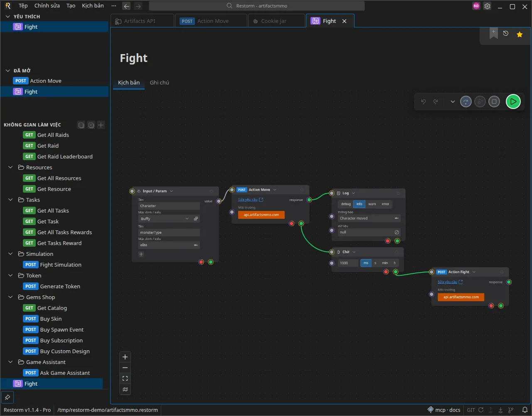Toggle the yellow favorite star
The height and width of the screenshot is (416, 532).
coord(520,34)
